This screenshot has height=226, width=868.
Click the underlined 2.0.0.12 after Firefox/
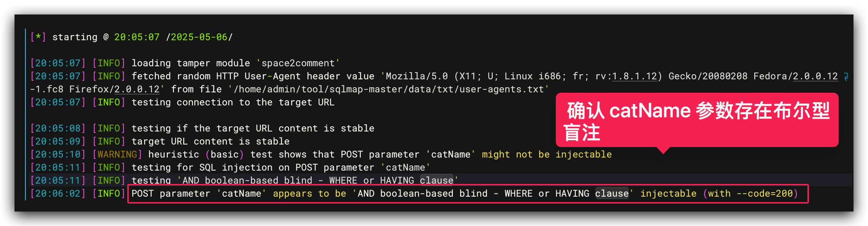pyautogui.click(x=137, y=89)
